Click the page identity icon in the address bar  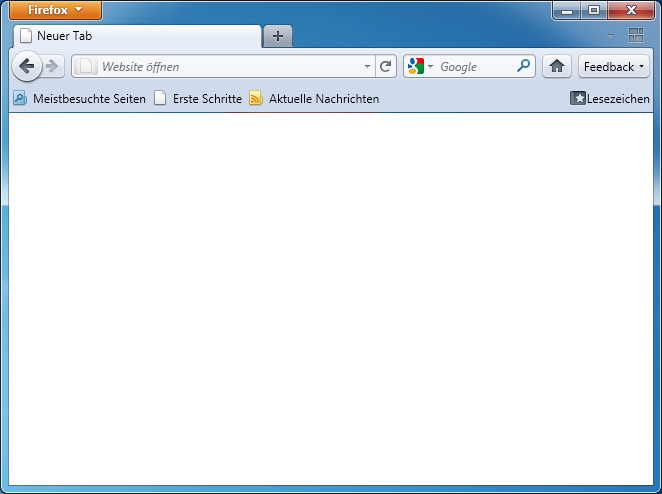pyautogui.click(x=85, y=66)
